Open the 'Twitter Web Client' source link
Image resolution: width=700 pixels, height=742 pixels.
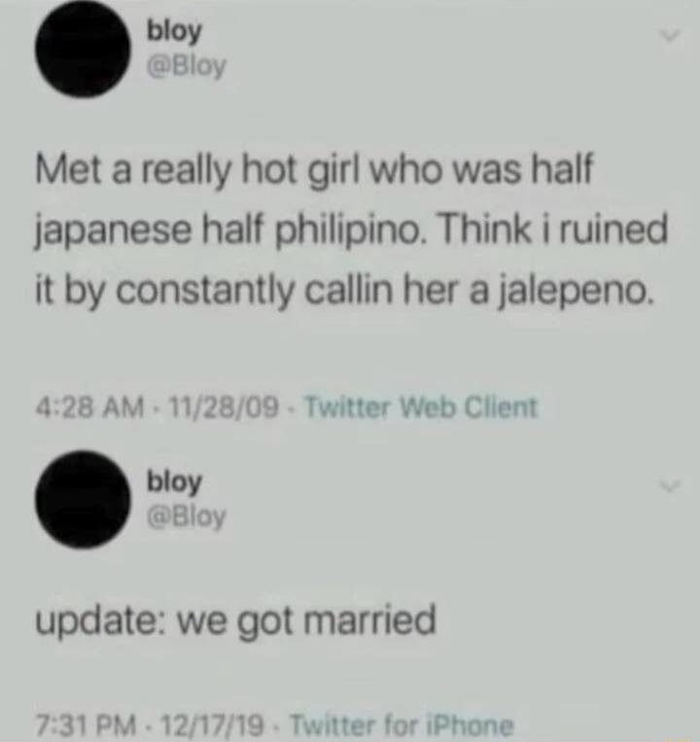(x=422, y=406)
